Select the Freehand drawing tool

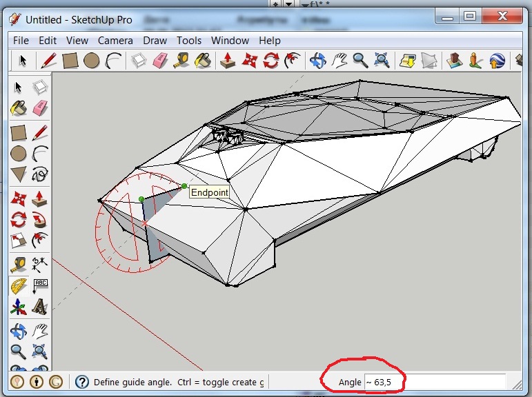pyautogui.click(x=40, y=175)
